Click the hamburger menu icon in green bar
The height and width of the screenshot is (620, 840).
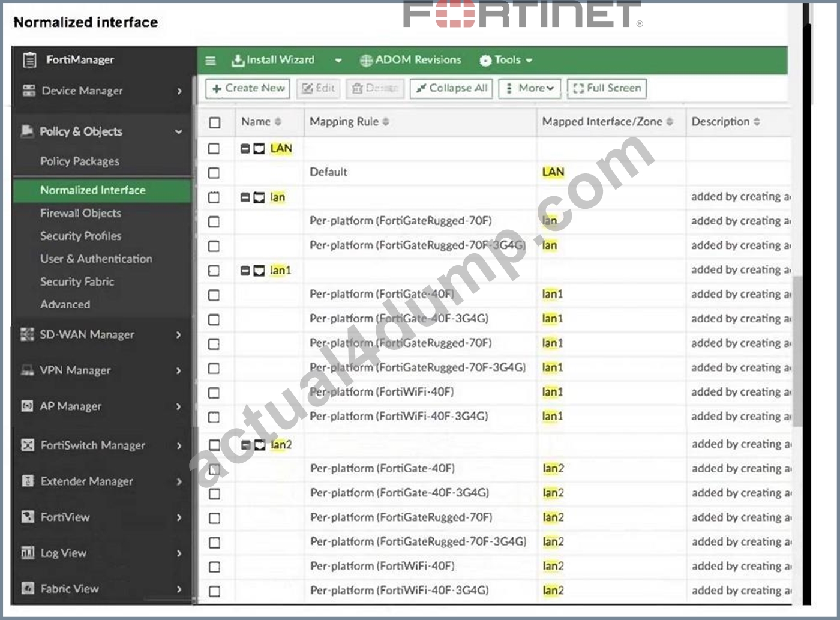[x=211, y=61]
